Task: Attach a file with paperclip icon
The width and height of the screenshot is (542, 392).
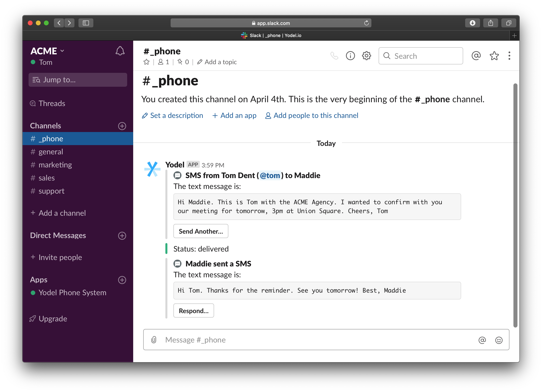Action: 154,340
